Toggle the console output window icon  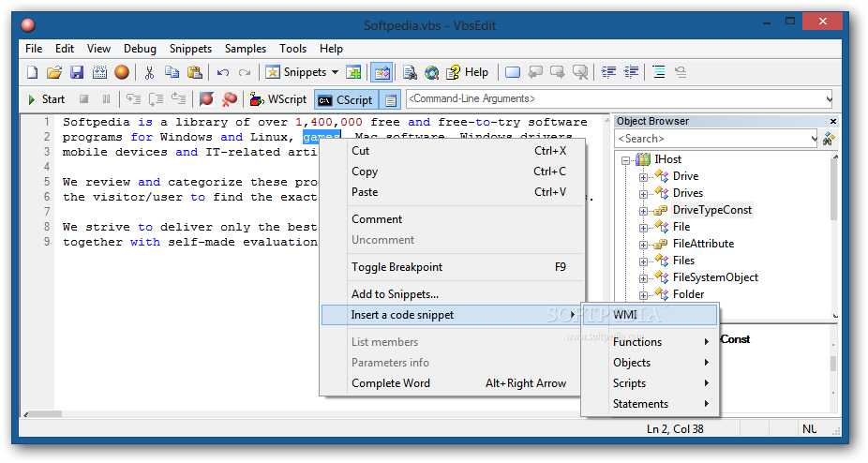[x=390, y=100]
